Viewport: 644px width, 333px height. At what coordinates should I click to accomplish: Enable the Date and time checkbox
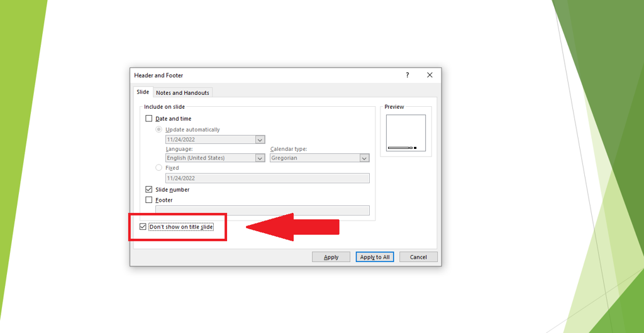149,119
